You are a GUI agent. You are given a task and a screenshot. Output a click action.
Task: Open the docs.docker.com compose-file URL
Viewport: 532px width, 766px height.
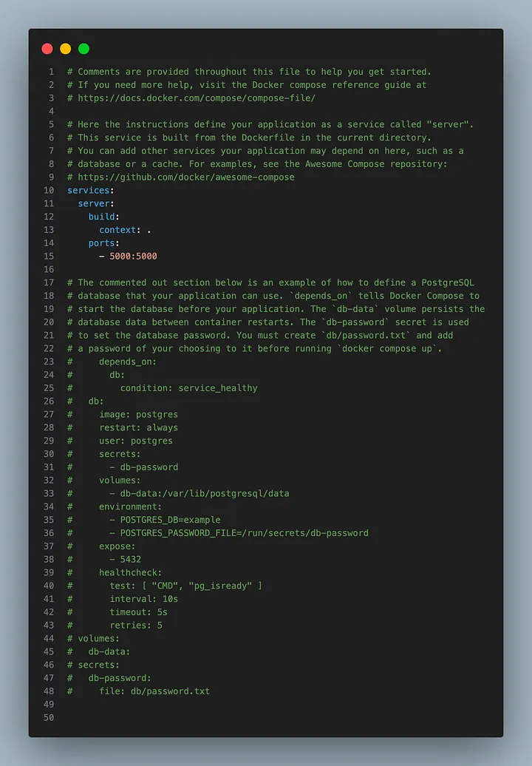tap(197, 98)
